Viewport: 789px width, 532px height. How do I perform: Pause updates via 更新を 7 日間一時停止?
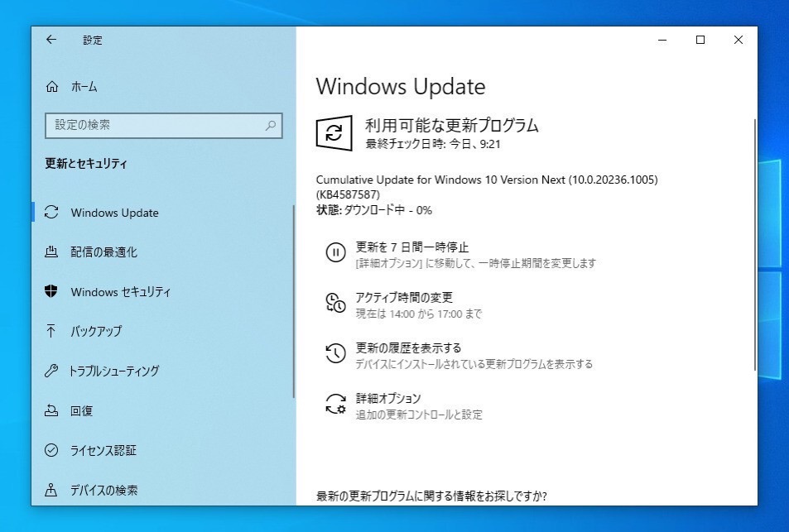(412, 247)
